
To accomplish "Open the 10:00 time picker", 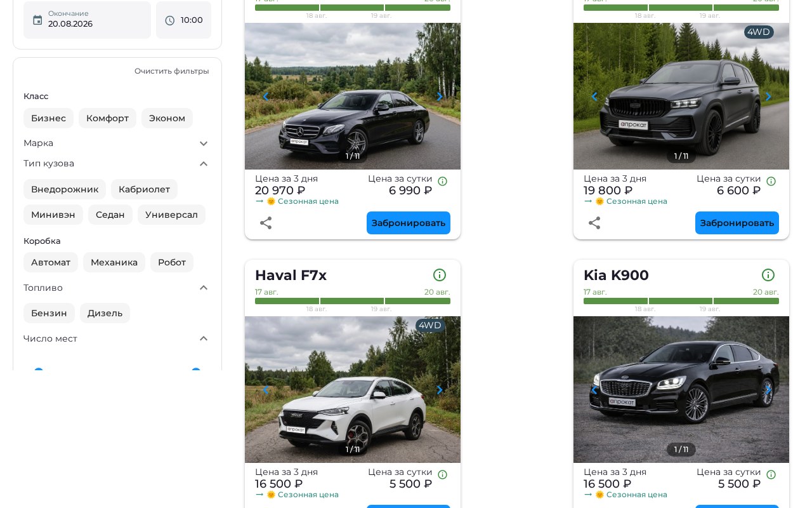I will [x=183, y=20].
